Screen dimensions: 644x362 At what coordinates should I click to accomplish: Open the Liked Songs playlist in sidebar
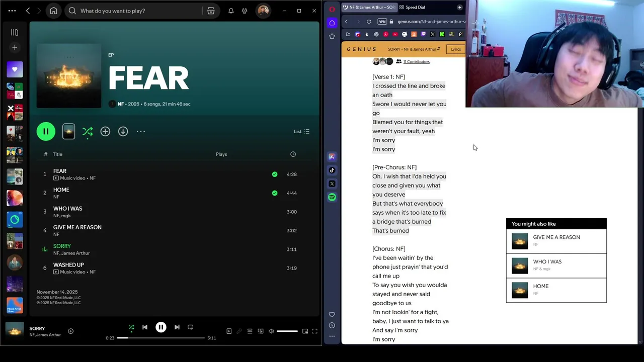point(15,69)
